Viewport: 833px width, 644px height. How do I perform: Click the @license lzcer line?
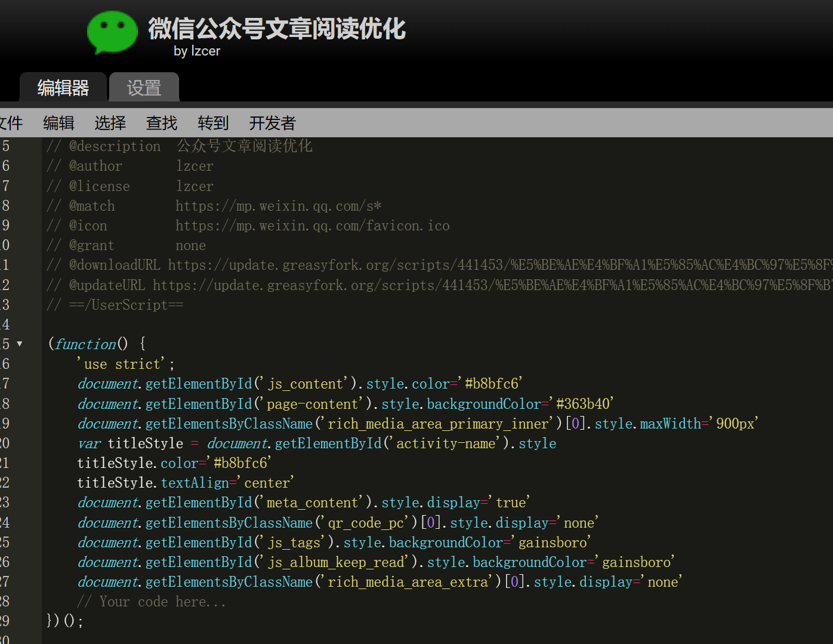[x=130, y=186]
